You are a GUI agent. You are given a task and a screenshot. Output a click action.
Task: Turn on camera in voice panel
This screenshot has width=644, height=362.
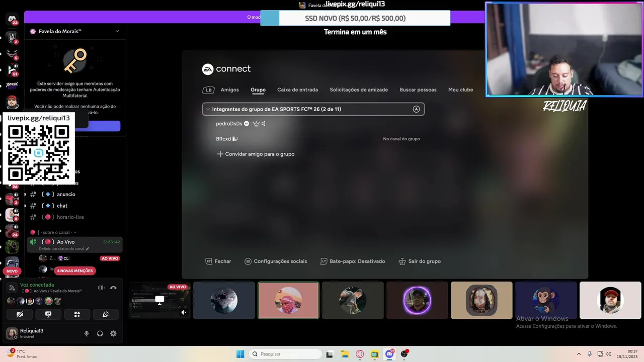pos(20,314)
